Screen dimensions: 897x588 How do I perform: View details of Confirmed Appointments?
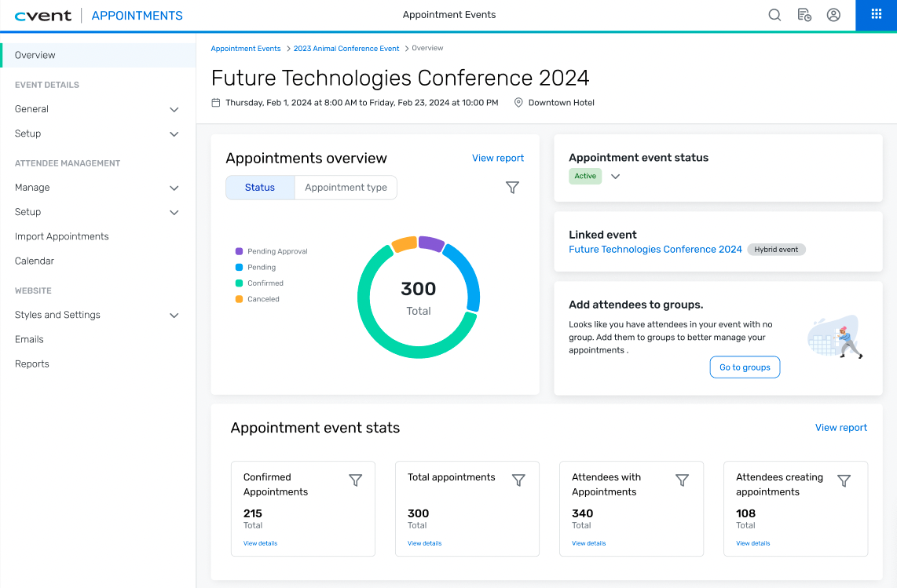click(260, 543)
